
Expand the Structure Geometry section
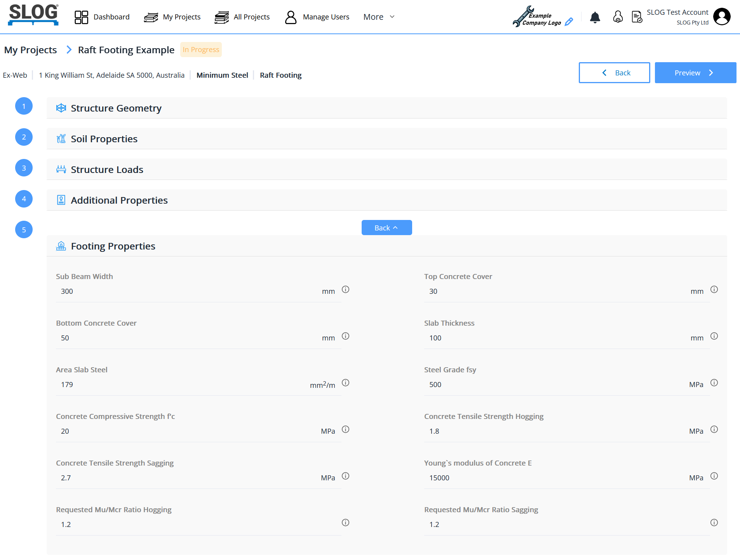[116, 108]
